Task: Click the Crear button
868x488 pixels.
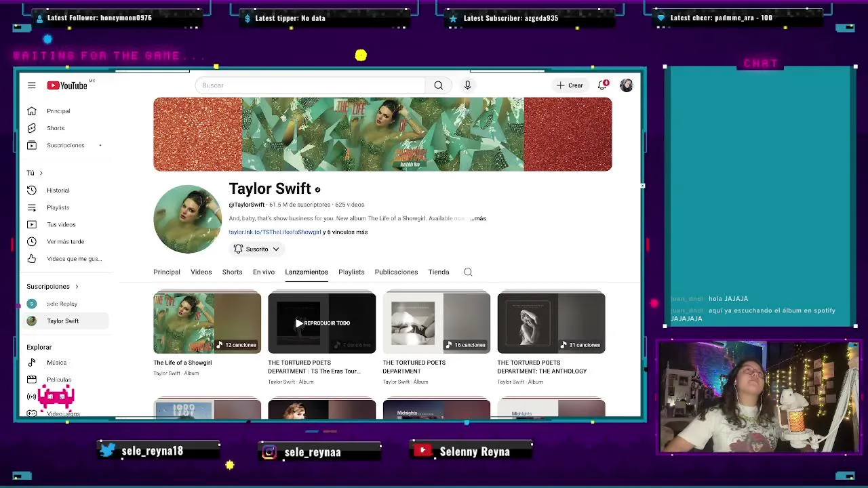Action: 570,85
